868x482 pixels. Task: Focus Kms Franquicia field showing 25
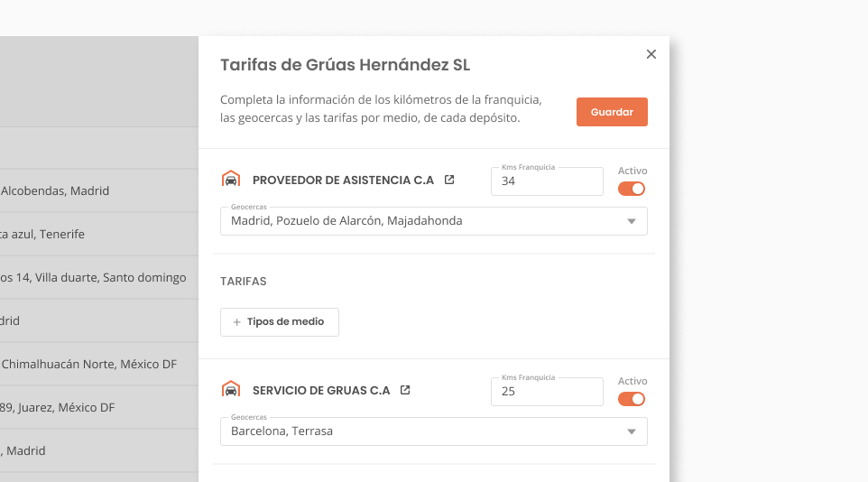[x=547, y=392]
